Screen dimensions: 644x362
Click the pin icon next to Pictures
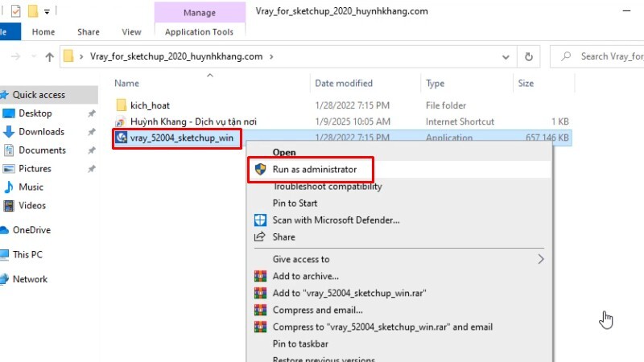[91, 169]
